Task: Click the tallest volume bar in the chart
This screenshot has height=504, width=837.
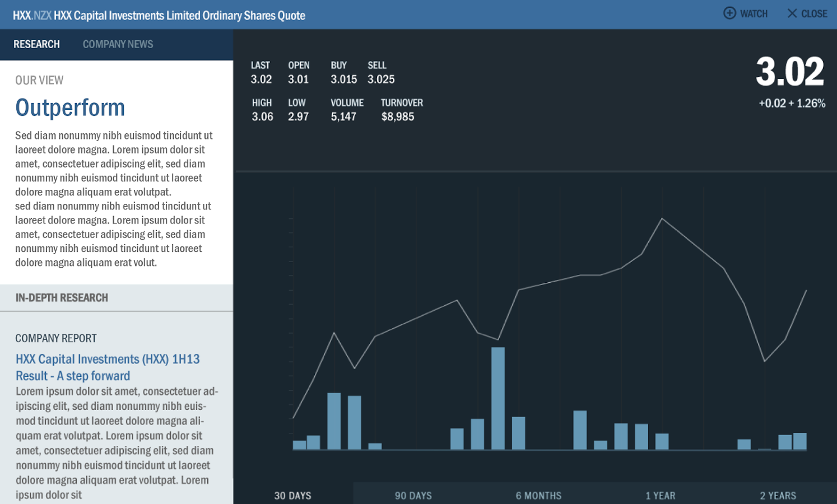Action: pyautogui.click(x=498, y=399)
